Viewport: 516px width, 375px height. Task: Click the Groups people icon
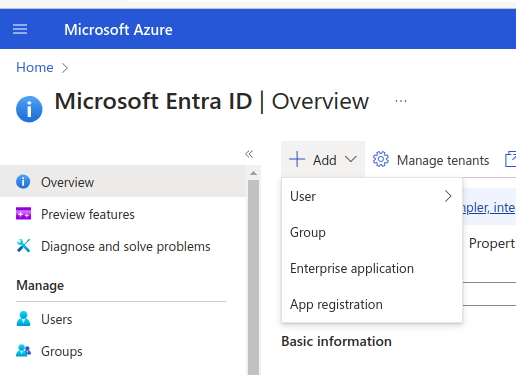click(24, 351)
